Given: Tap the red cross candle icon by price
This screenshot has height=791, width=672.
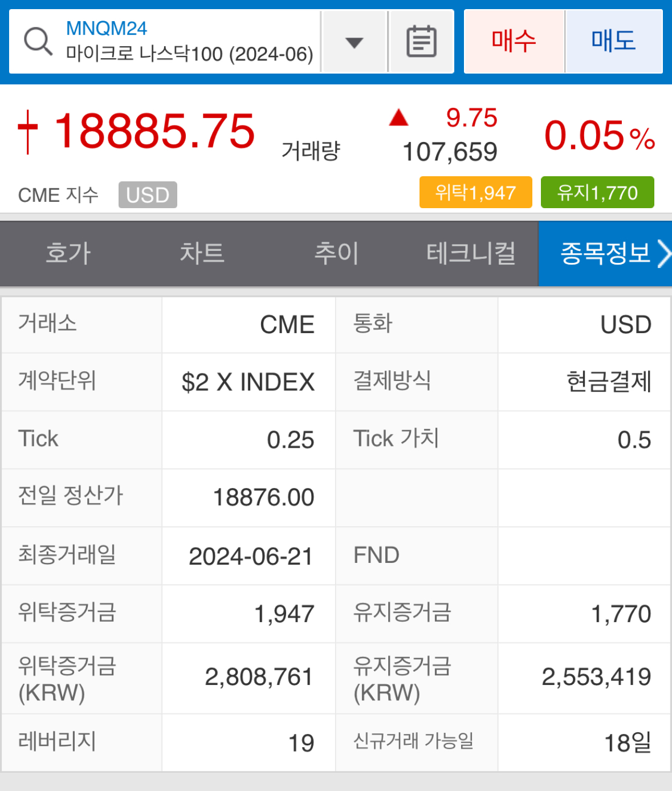Looking at the screenshot, I should [x=28, y=132].
